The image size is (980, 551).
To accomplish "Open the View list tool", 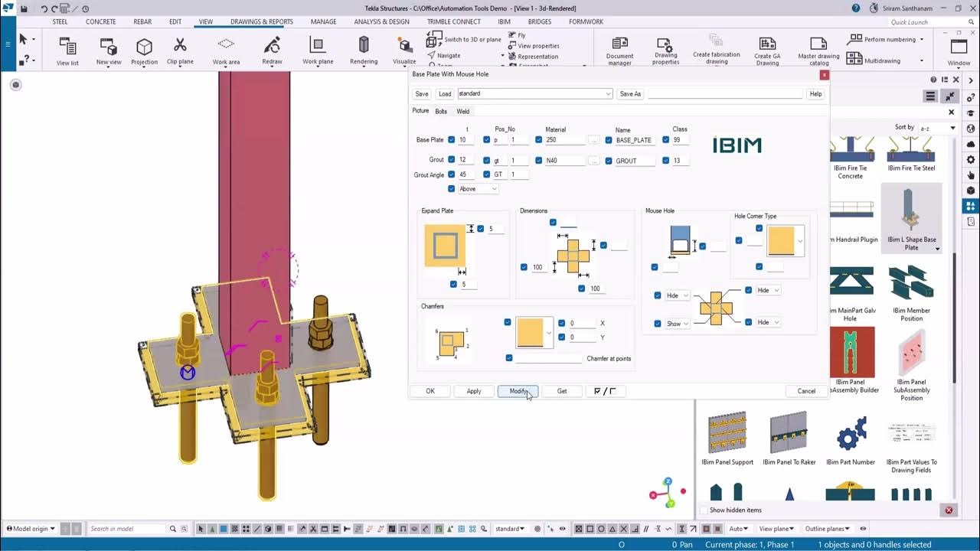I will [67, 51].
